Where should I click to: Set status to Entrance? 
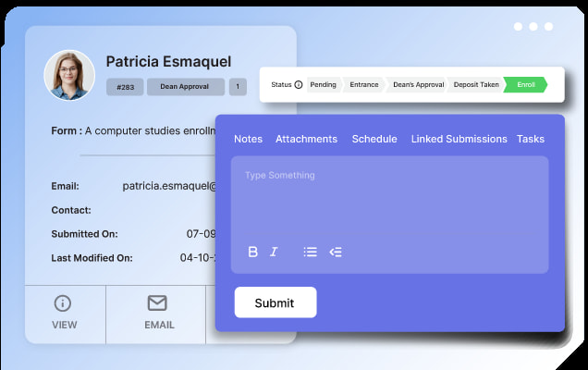click(364, 85)
